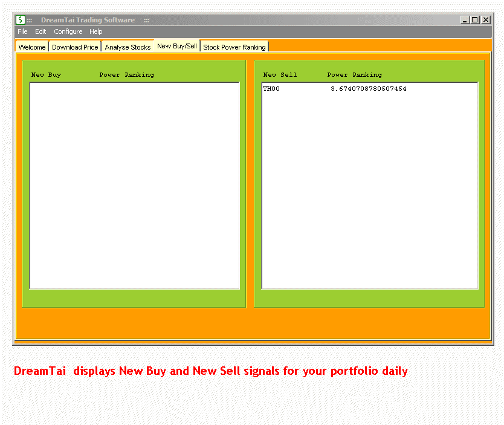This screenshot has width=504, height=425.
Task: Open the File menu
Action: (x=22, y=31)
